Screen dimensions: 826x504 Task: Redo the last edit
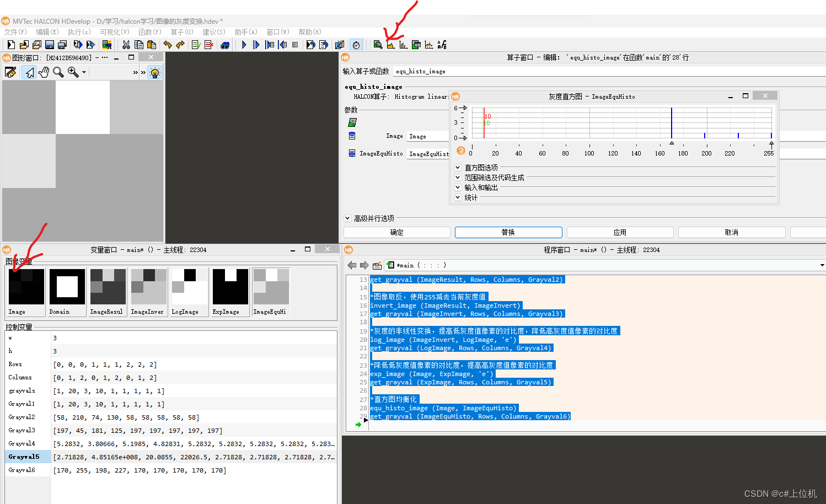pyautogui.click(x=180, y=45)
